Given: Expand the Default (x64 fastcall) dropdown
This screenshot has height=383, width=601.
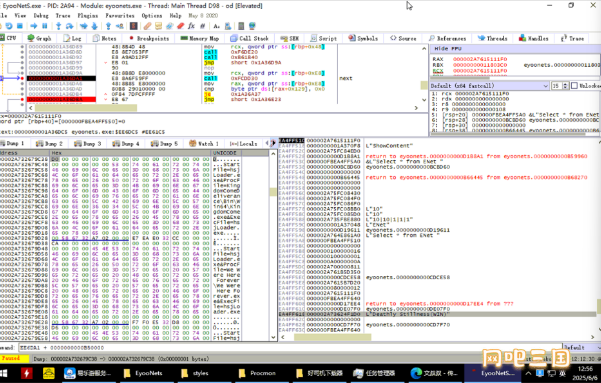Looking at the screenshot, I should [x=490, y=85].
